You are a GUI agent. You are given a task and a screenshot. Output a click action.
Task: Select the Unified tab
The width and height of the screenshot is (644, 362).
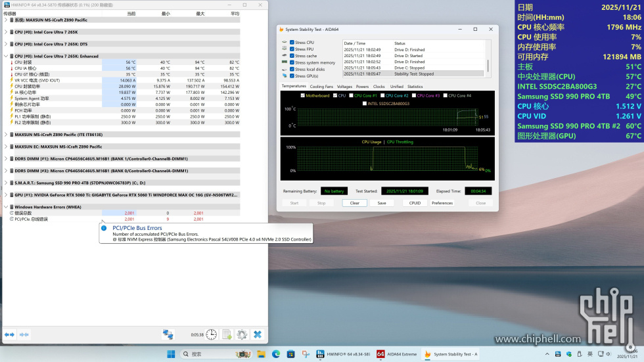click(396, 87)
